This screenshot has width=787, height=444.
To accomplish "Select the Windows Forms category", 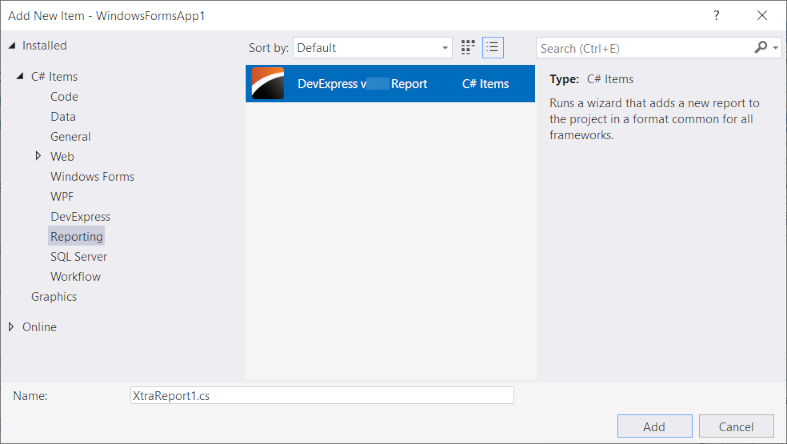I will tap(92, 177).
